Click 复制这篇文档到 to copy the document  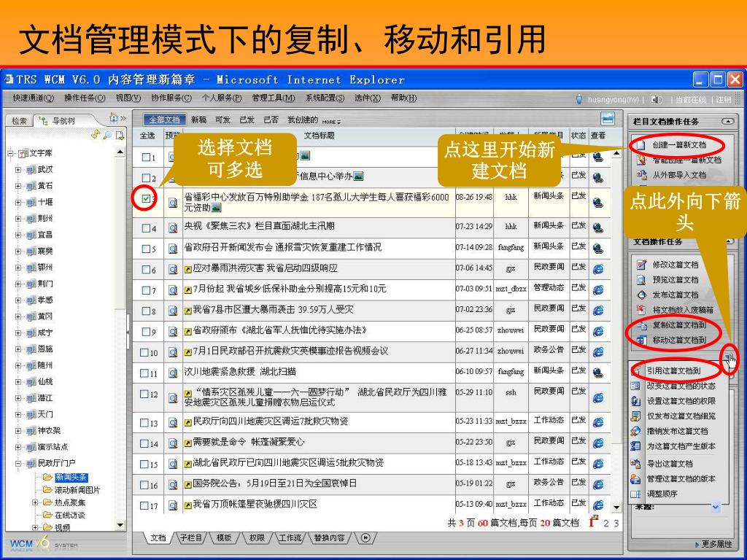(x=679, y=324)
